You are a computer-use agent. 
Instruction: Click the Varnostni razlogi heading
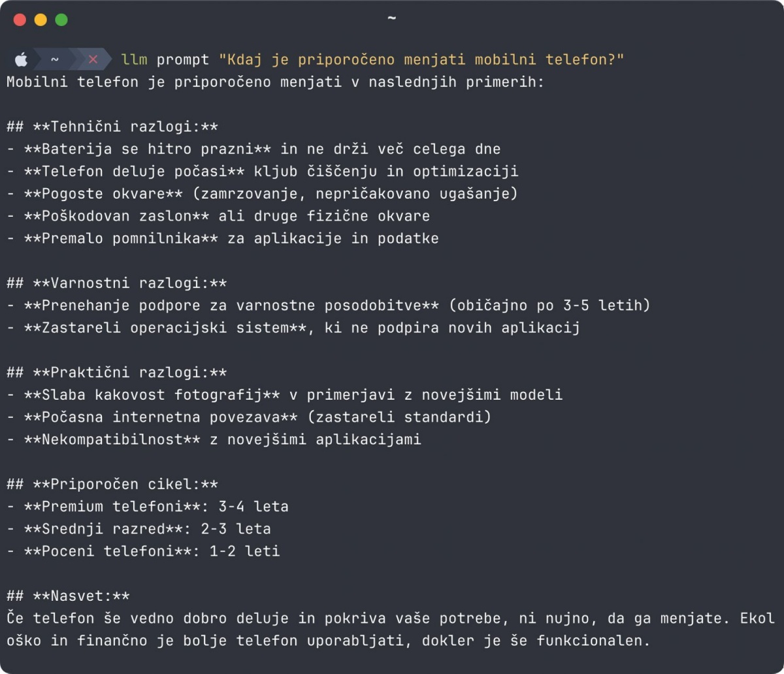click(117, 283)
